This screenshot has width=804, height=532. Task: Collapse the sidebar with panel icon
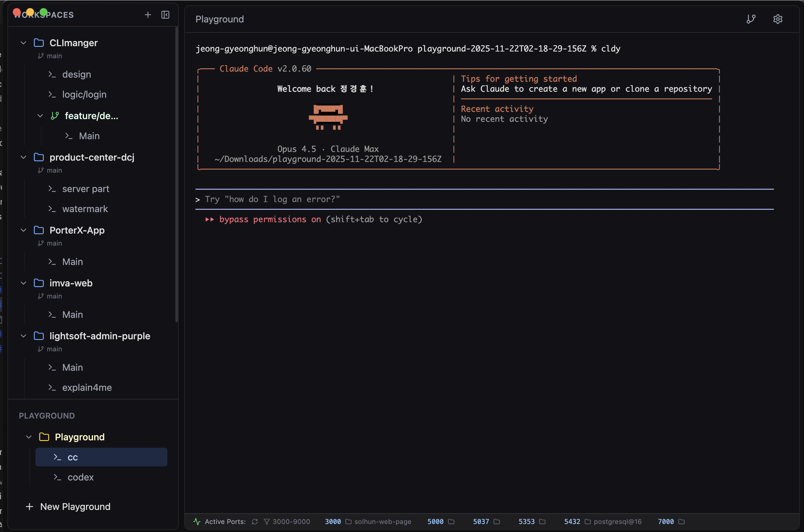(x=165, y=15)
